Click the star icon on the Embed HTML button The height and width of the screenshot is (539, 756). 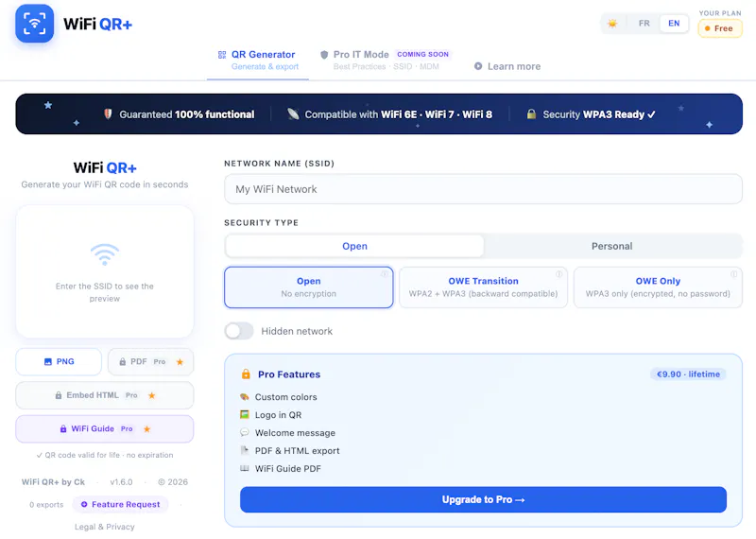pyautogui.click(x=151, y=395)
